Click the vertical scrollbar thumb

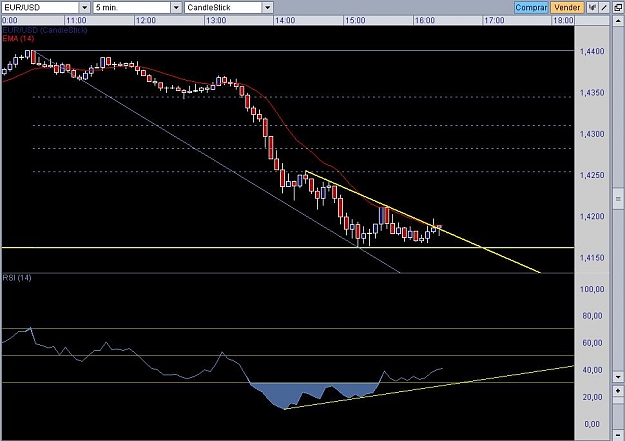click(x=618, y=199)
